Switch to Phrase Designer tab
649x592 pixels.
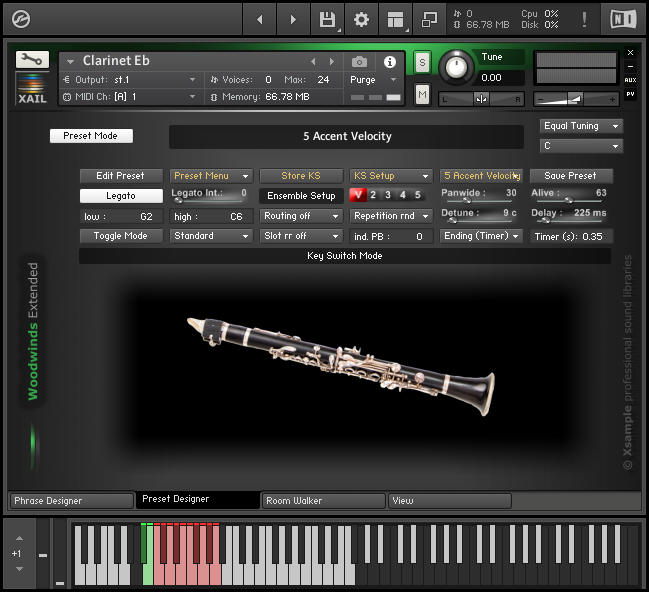click(71, 501)
